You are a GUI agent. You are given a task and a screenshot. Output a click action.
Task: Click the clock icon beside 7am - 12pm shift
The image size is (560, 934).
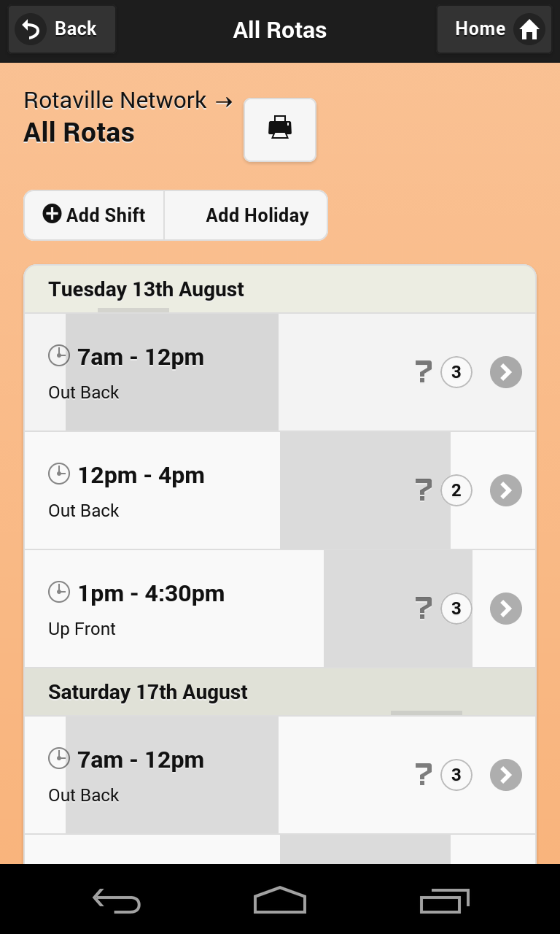(x=59, y=355)
